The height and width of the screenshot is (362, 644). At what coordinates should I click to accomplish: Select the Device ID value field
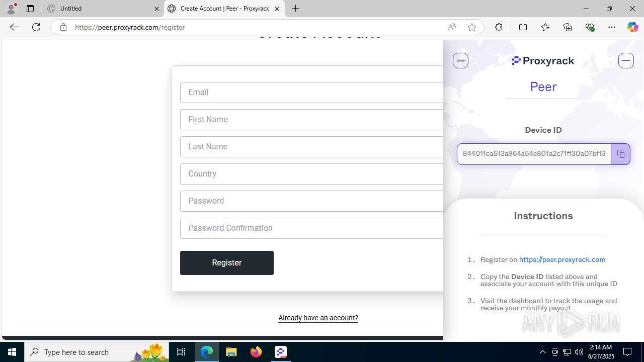point(534,154)
